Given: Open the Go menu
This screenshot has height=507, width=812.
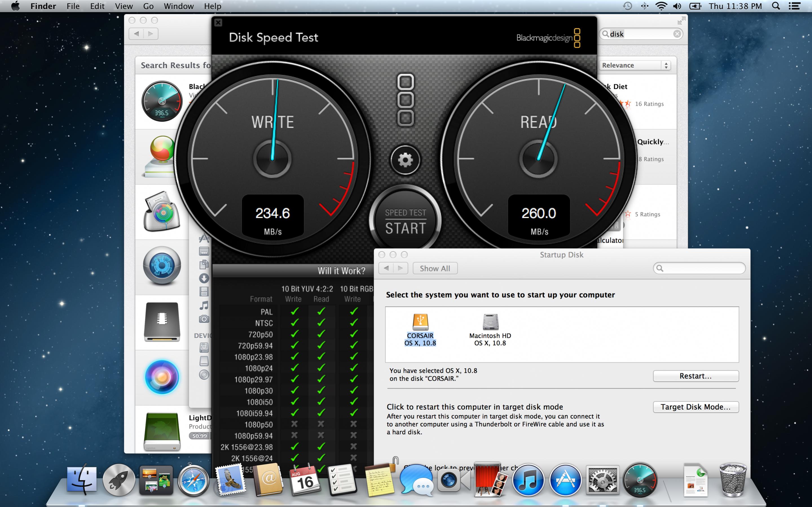Looking at the screenshot, I should point(148,6).
